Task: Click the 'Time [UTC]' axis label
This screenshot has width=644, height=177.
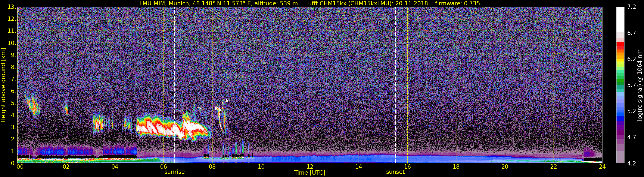Action: [310, 173]
